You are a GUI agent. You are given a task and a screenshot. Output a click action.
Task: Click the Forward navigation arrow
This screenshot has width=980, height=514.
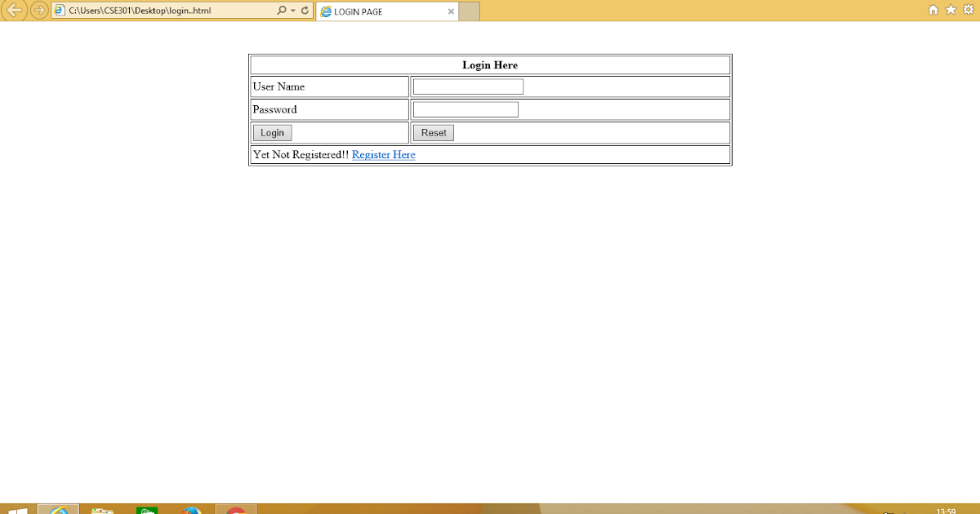point(36,11)
